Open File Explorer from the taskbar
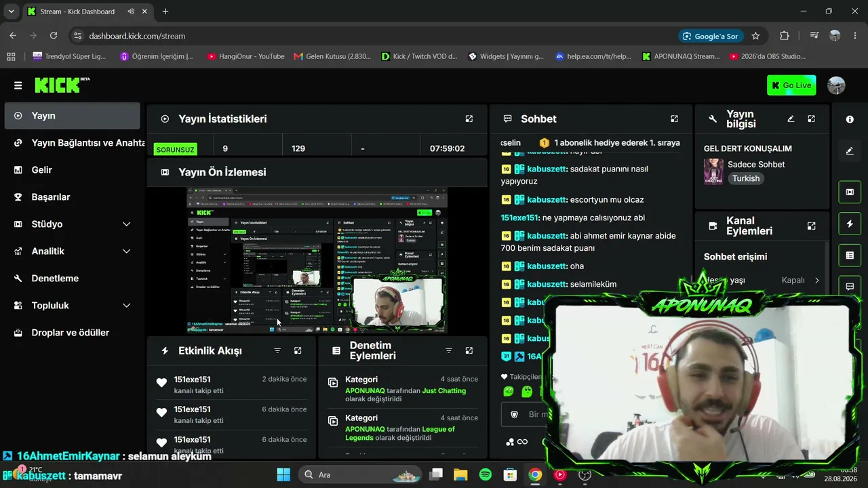 pyautogui.click(x=460, y=474)
